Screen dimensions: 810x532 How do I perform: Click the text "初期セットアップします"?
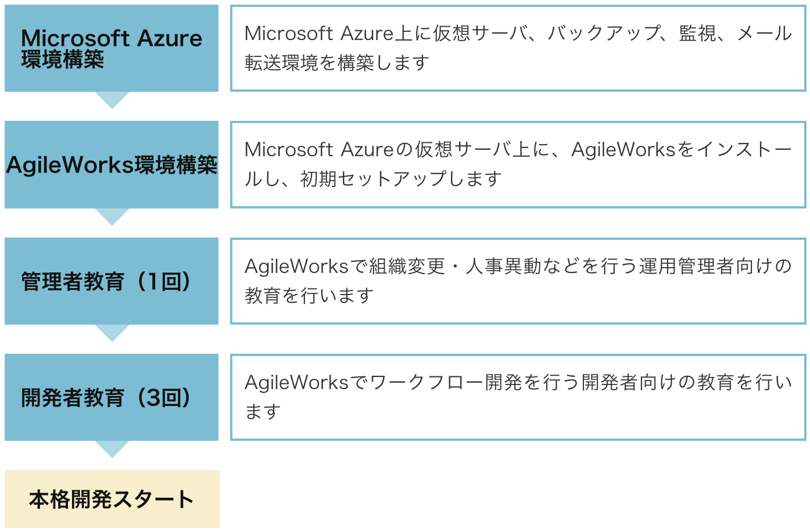point(401,179)
